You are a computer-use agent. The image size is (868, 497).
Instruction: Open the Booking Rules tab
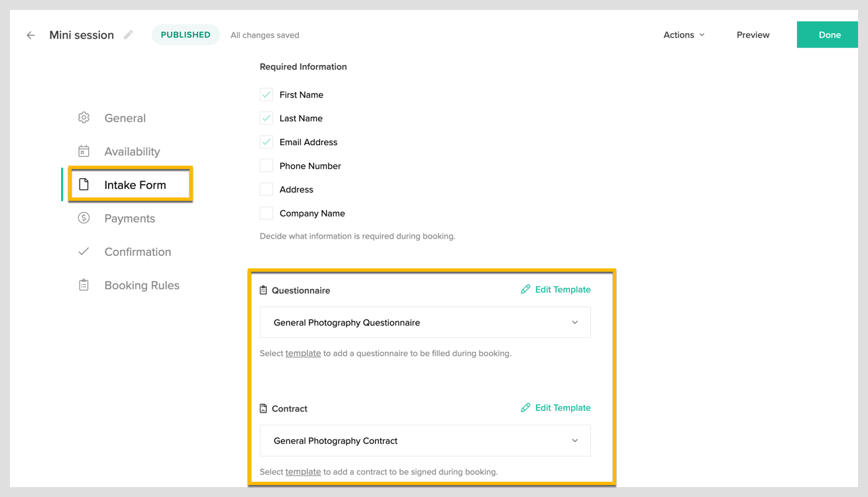(x=142, y=285)
